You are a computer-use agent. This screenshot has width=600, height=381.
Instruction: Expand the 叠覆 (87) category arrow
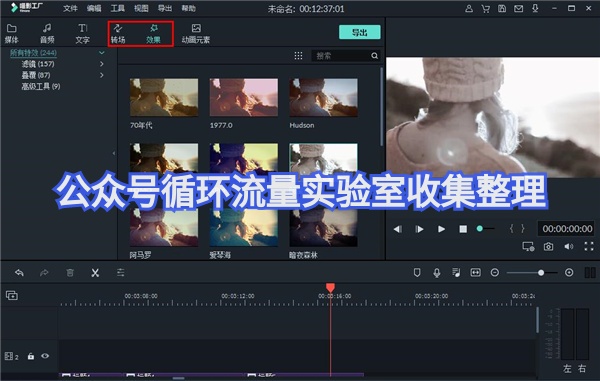(x=102, y=75)
